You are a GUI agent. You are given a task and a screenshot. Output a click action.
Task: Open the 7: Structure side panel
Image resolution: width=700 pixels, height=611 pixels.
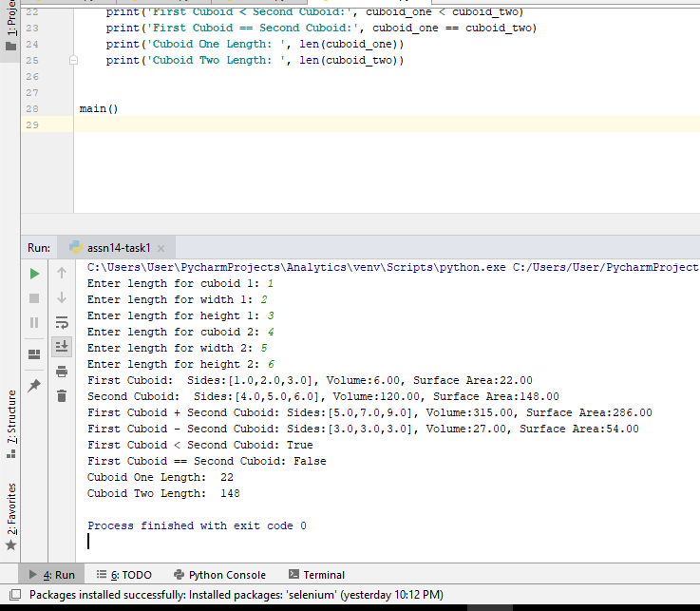pyautogui.click(x=10, y=425)
